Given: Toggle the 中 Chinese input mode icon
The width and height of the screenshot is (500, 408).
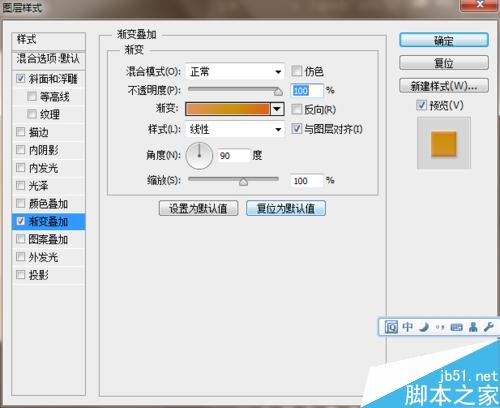Looking at the screenshot, I should pos(408,327).
